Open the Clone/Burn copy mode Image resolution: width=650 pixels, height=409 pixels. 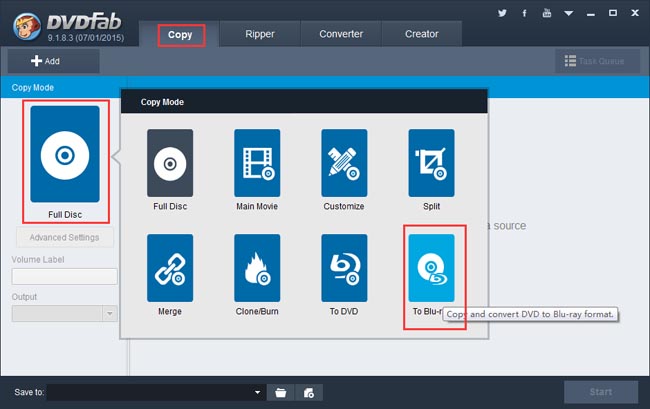click(257, 268)
